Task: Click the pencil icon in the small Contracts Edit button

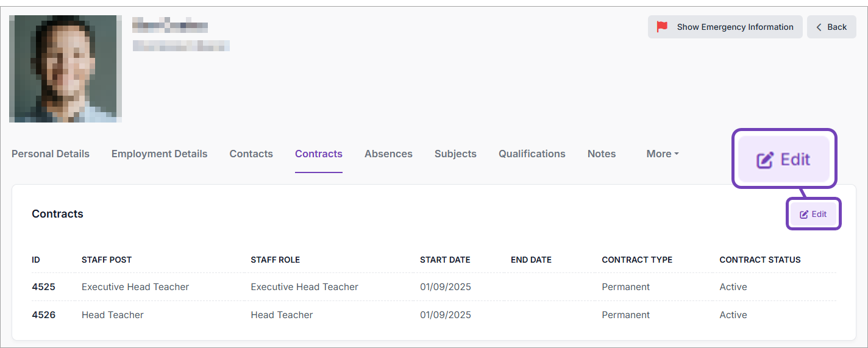Action: pyautogui.click(x=804, y=215)
